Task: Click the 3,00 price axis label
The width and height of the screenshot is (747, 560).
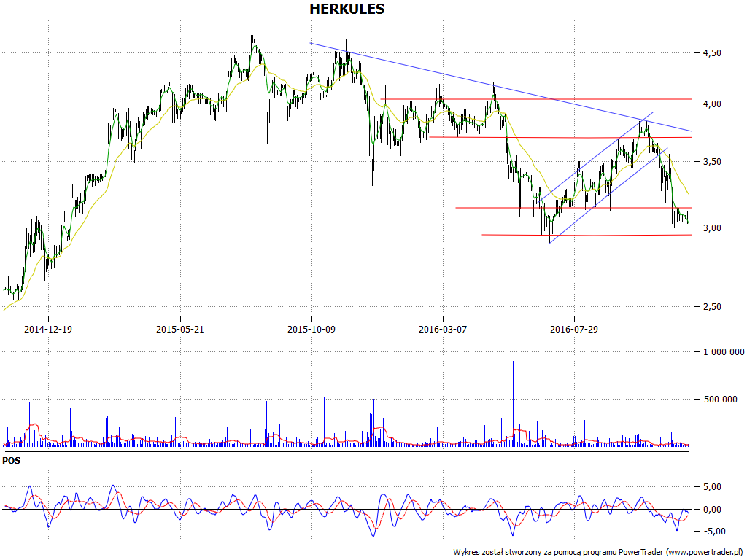Action: tap(712, 228)
